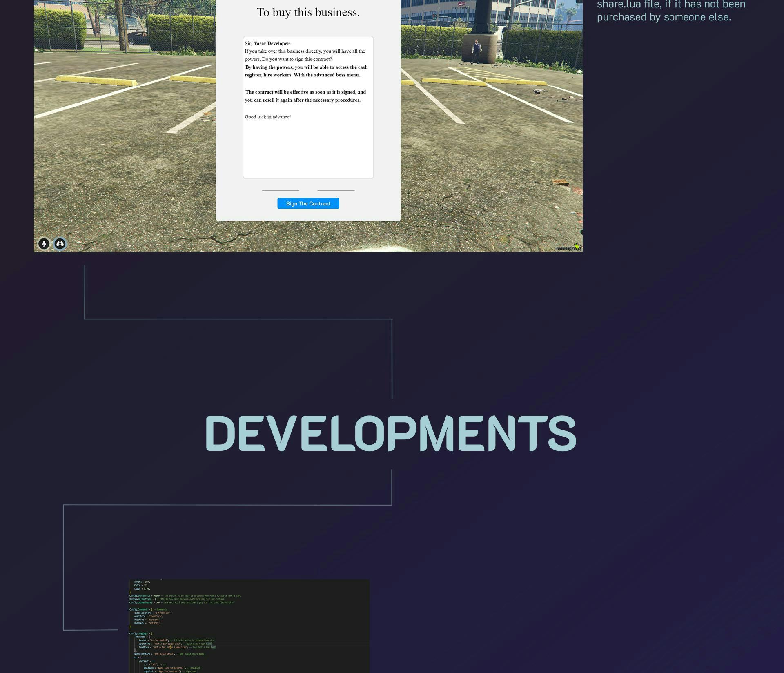Viewport: 784px width, 673px height.
Task: Click the 'Good luck in advance!' line
Action: pos(267,117)
